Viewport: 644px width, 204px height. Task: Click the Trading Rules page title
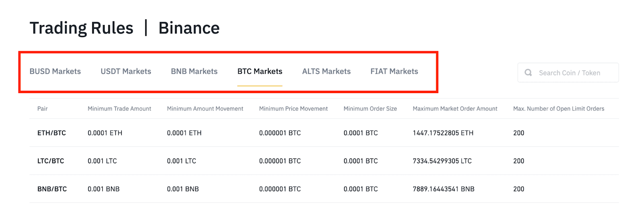point(81,28)
